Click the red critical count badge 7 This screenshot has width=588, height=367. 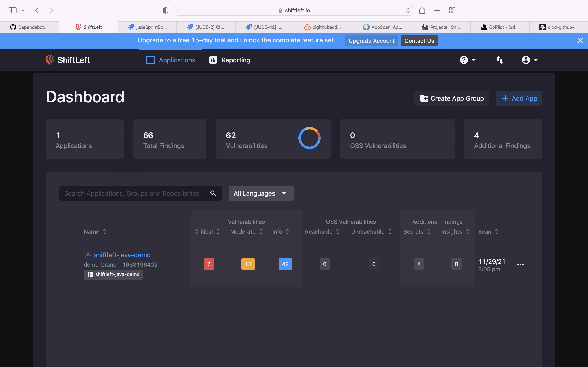pyautogui.click(x=209, y=264)
